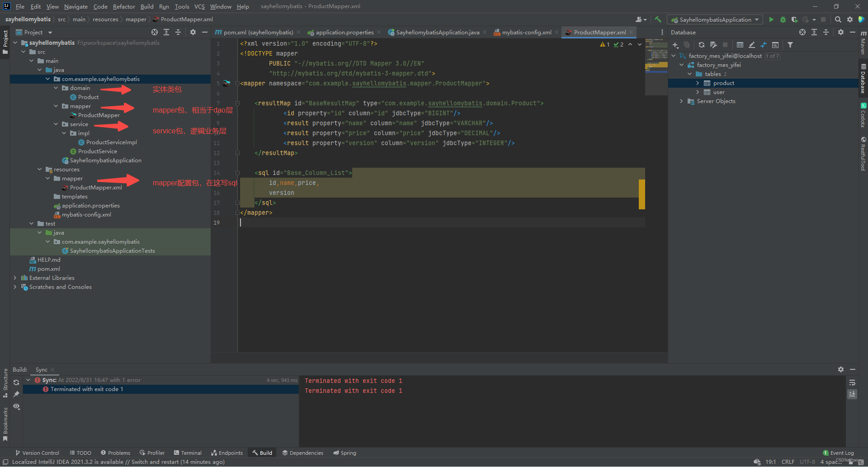This screenshot has height=467, width=868.
Task: Click the editor minimap scrollbar area
Action: [x=656, y=67]
